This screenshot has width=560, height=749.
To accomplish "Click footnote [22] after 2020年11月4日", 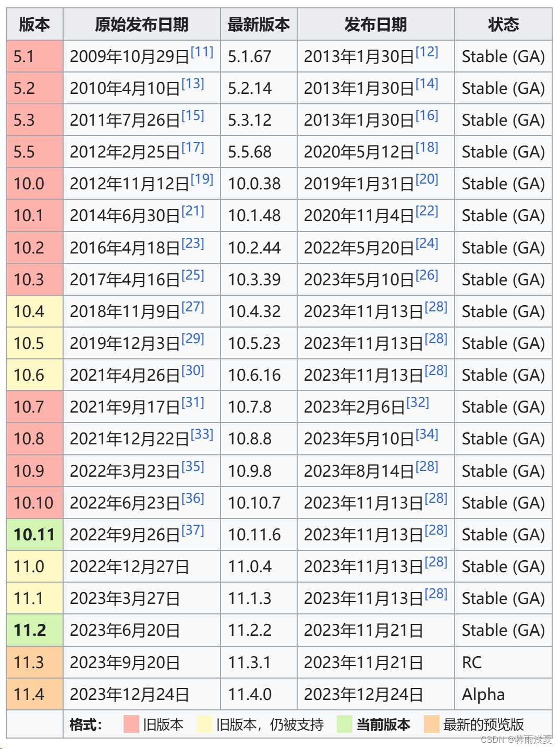I will (427, 211).
